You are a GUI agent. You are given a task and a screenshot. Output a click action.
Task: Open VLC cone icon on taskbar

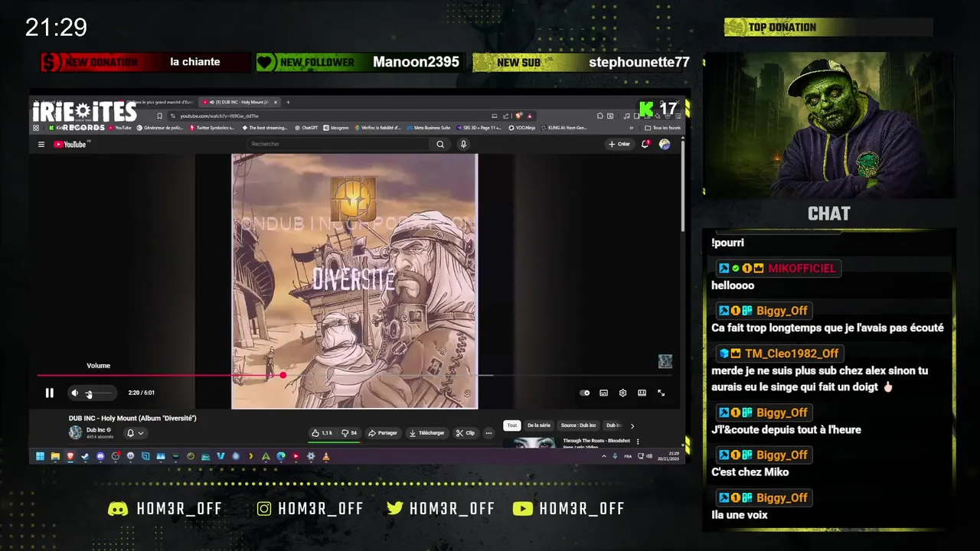tap(326, 456)
